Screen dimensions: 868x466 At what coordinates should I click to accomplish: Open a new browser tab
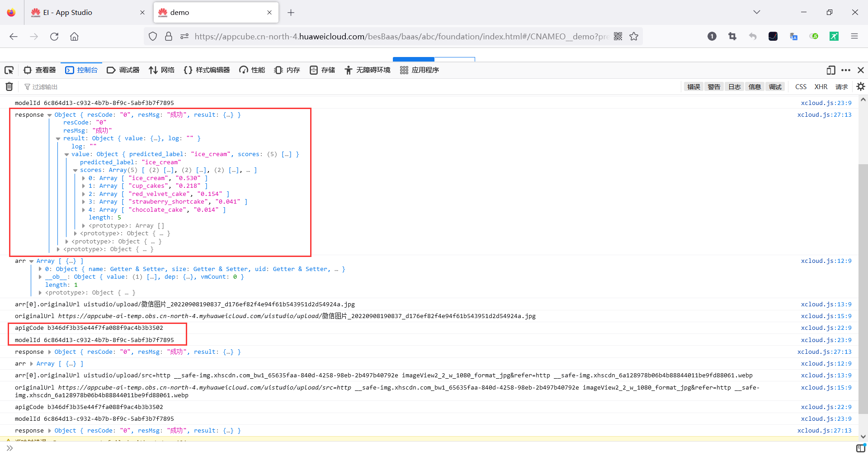coord(291,13)
